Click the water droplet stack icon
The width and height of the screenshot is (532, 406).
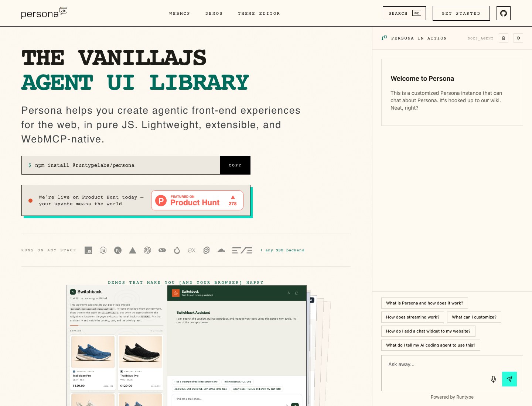pyautogui.click(x=177, y=250)
